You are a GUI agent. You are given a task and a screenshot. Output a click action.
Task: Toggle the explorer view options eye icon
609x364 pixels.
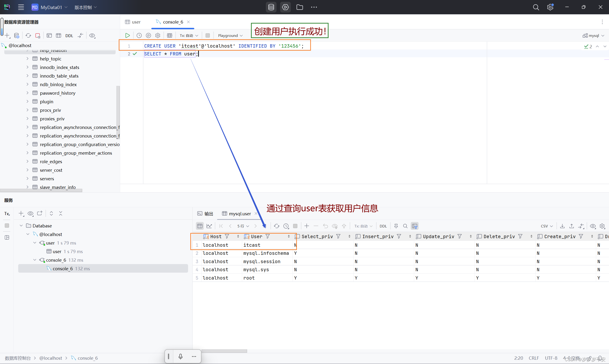[x=92, y=35]
